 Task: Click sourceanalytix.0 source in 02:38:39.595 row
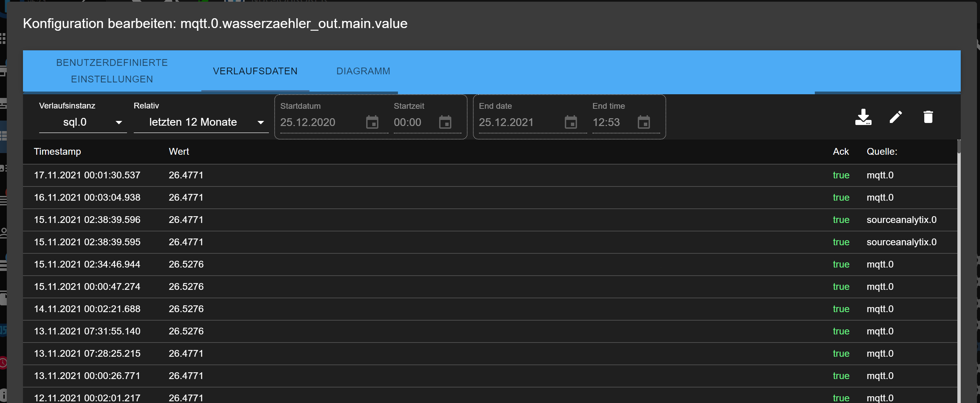[x=901, y=242]
